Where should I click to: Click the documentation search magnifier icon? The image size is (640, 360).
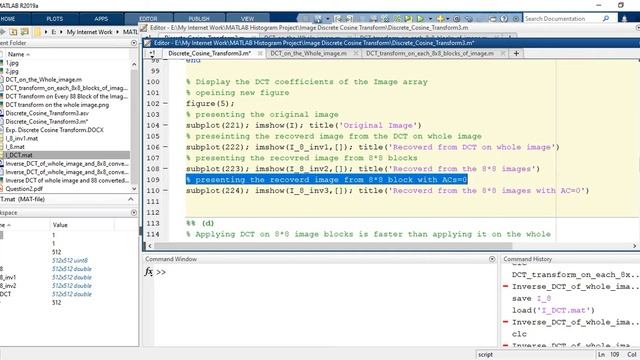pos(606,19)
